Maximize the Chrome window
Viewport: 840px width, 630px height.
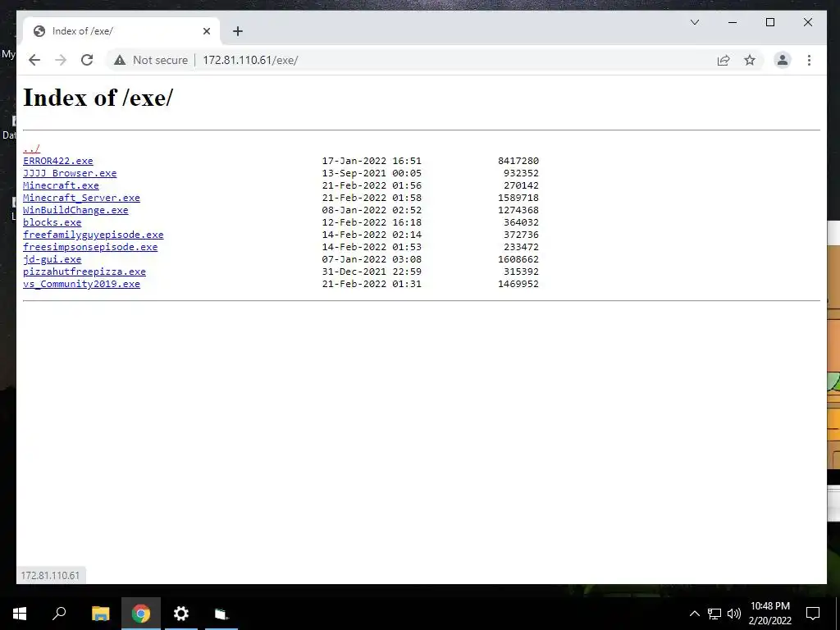769,22
